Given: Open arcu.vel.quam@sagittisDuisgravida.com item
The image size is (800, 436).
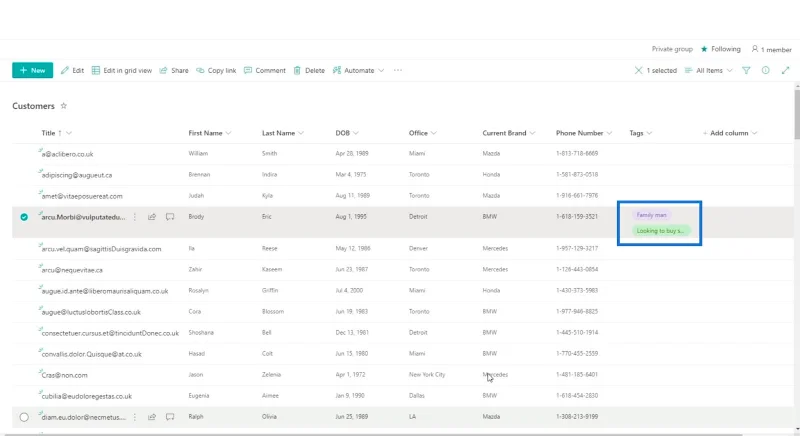Looking at the screenshot, I should 101,249.
